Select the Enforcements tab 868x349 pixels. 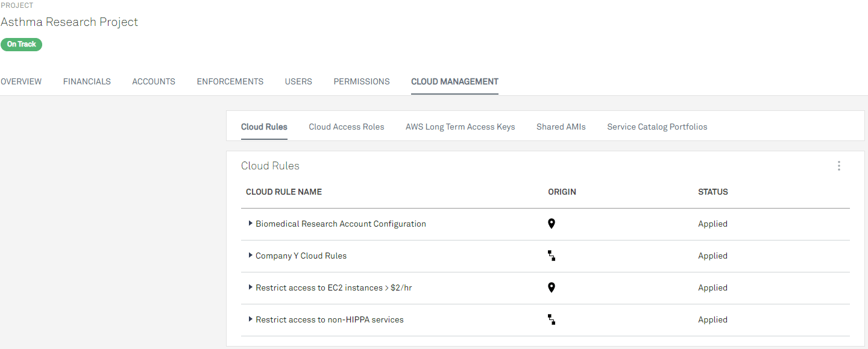click(x=230, y=81)
